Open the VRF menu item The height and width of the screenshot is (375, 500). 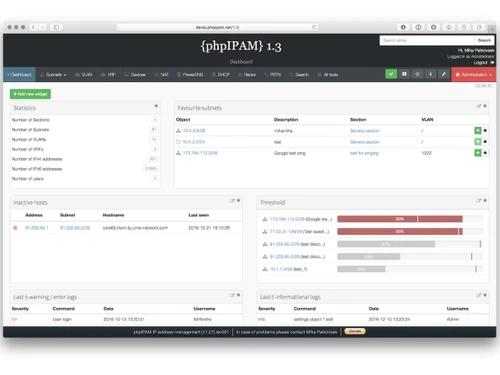click(108, 75)
